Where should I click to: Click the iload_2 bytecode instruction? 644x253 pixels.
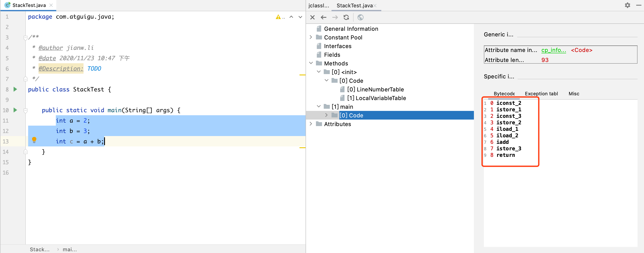pos(507,136)
